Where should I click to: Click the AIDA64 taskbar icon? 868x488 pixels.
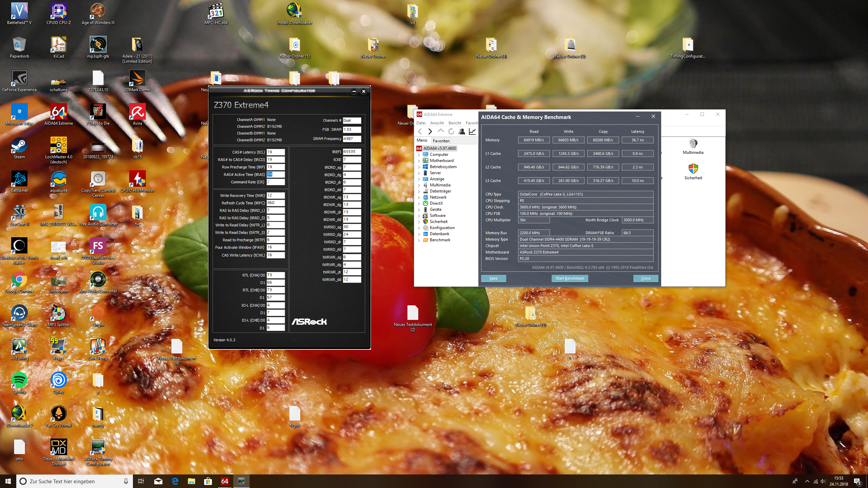[x=224, y=481]
